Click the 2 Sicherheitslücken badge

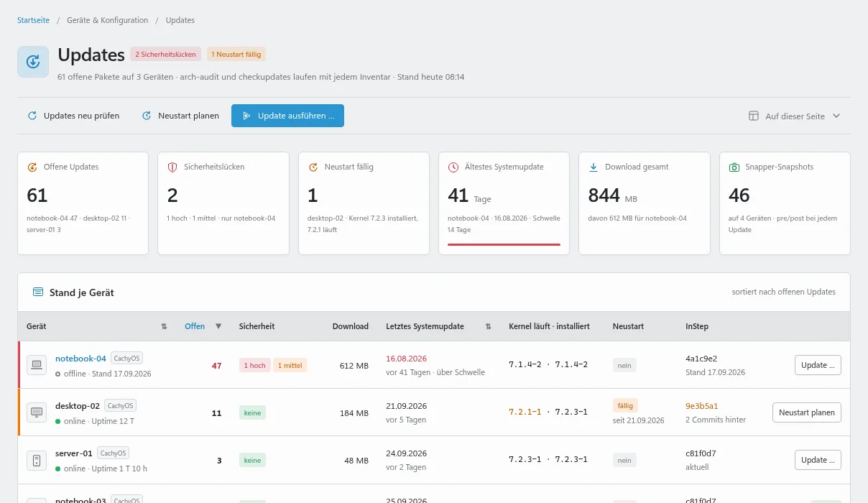(166, 54)
